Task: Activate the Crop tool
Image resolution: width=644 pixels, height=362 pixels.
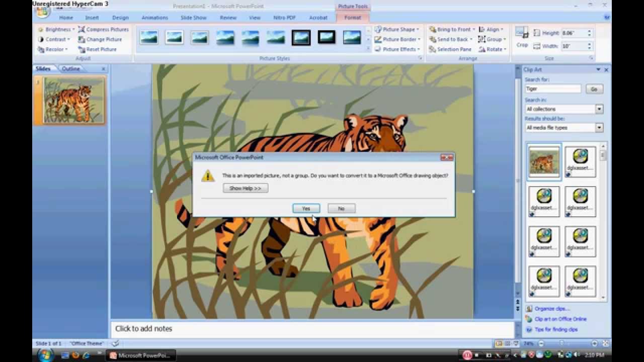Action: tap(522, 38)
